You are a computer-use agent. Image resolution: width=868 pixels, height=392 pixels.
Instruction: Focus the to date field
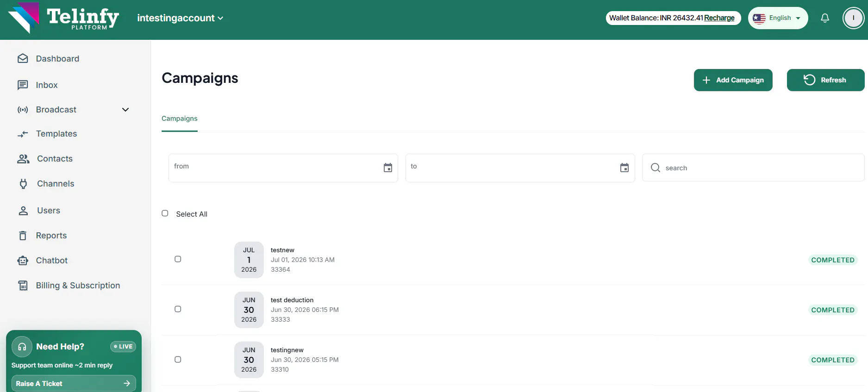(x=520, y=168)
